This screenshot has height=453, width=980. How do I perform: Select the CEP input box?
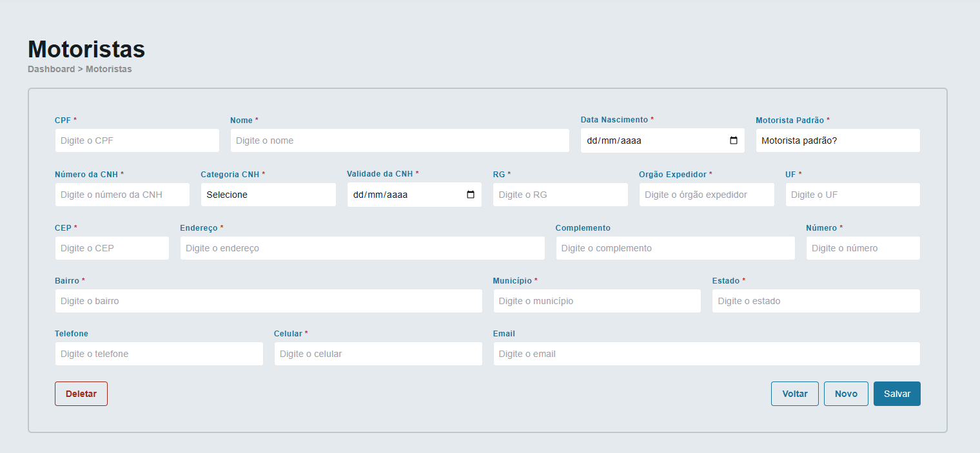pos(112,248)
